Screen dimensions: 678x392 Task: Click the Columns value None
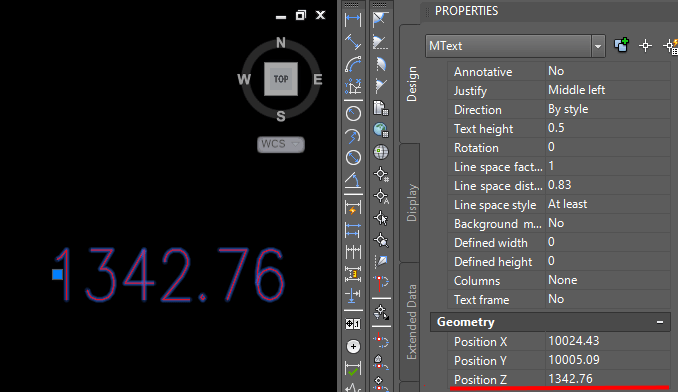(608, 280)
